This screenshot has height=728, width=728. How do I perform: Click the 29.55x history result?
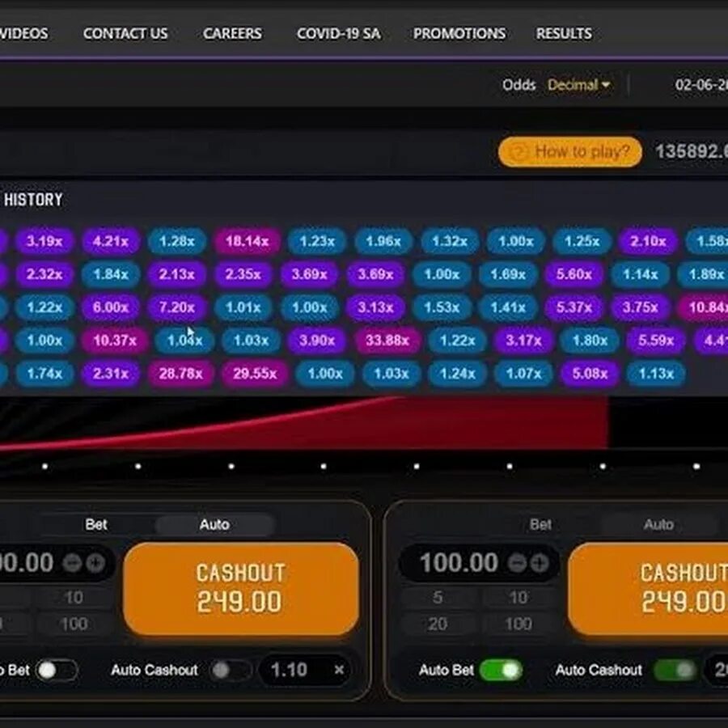[x=255, y=373]
